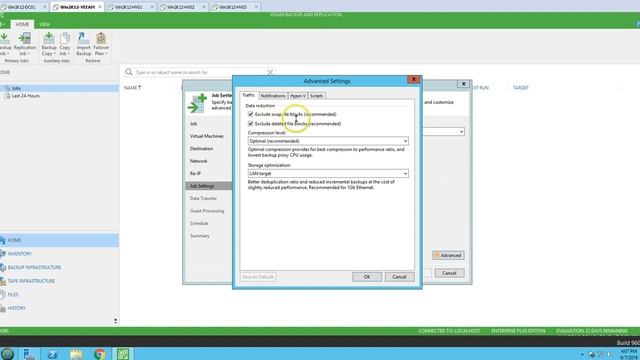The width and height of the screenshot is (640, 360).
Task: Click Save As Default button
Action: tap(258, 277)
